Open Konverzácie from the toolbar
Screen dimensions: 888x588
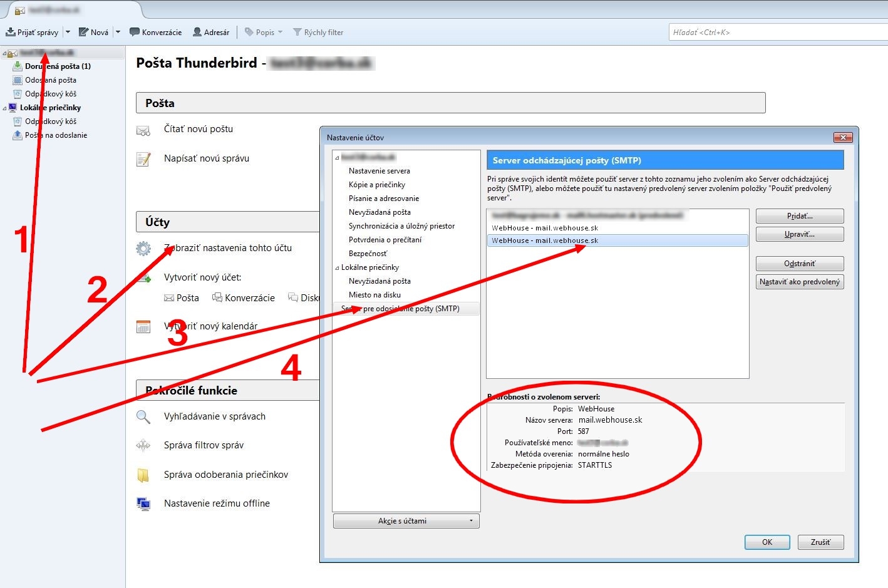pyautogui.click(x=155, y=32)
